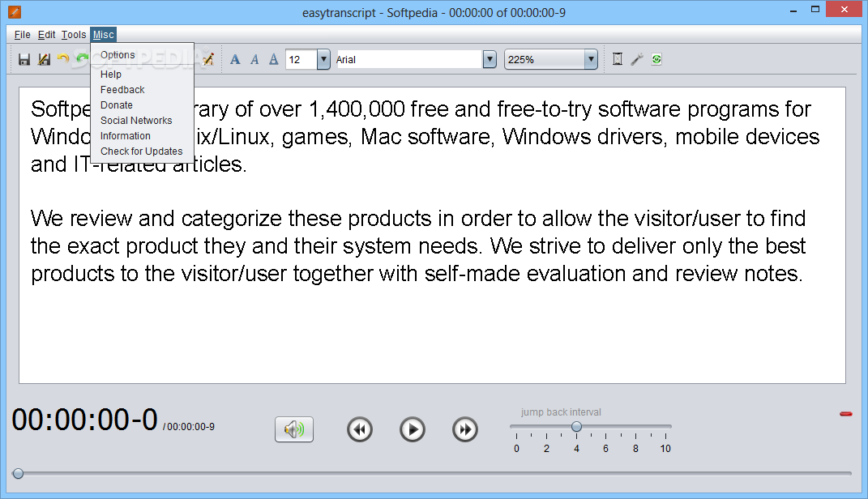Apply bold with the bold A icon
The width and height of the screenshot is (868, 499).
[x=235, y=59]
